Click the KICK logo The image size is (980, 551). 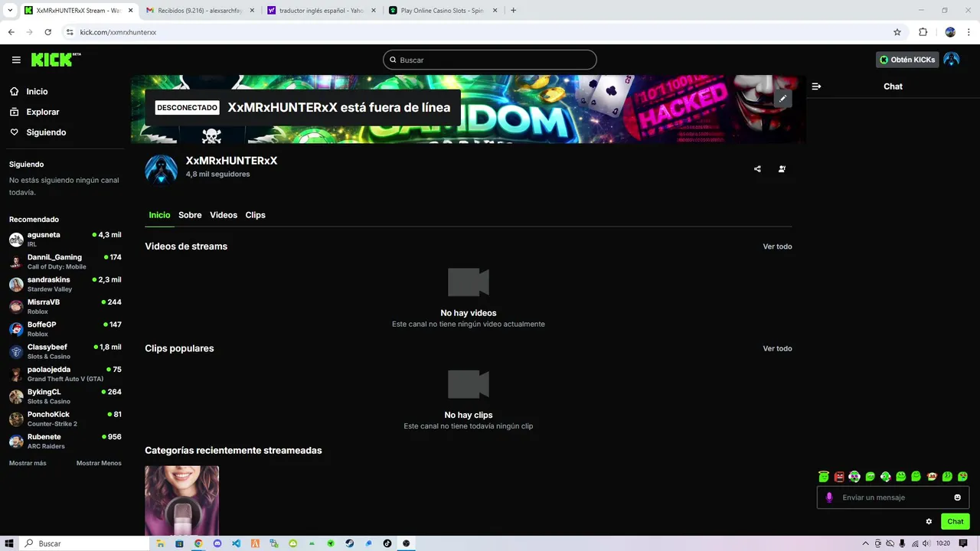(x=56, y=60)
